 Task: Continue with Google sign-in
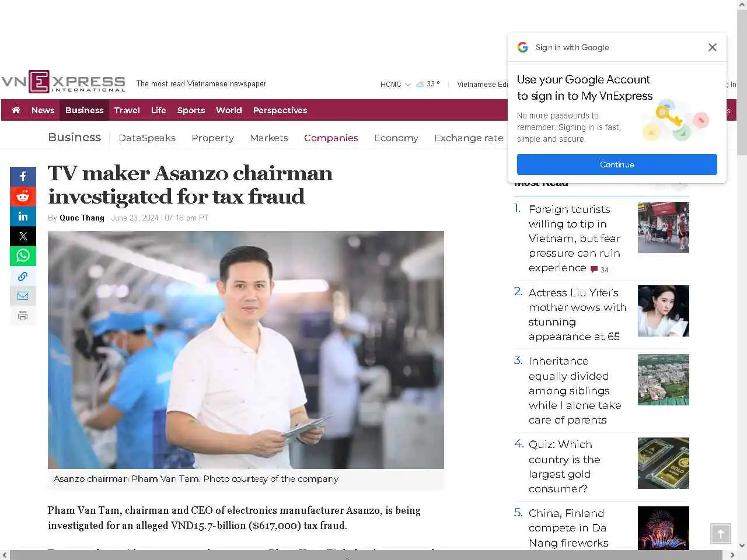click(x=617, y=164)
